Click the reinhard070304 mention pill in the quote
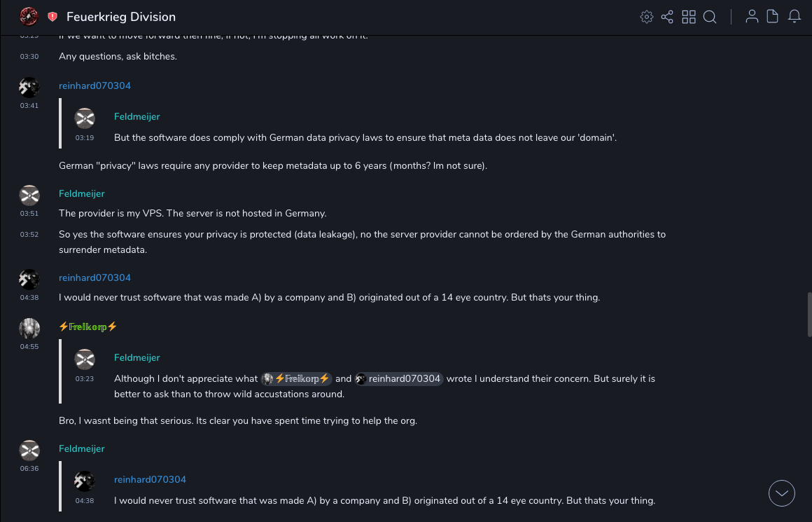The width and height of the screenshot is (812, 522). click(x=399, y=379)
